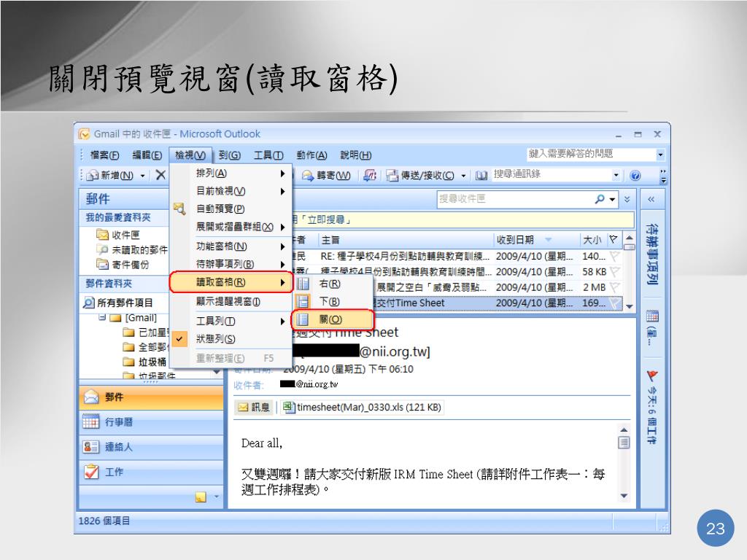Click the 搜尋收件匣 search box
This screenshot has width=747, height=560.
[x=514, y=199]
